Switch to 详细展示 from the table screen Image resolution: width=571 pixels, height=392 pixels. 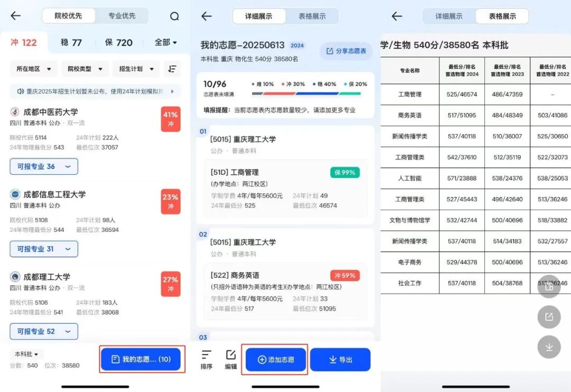[x=449, y=16]
